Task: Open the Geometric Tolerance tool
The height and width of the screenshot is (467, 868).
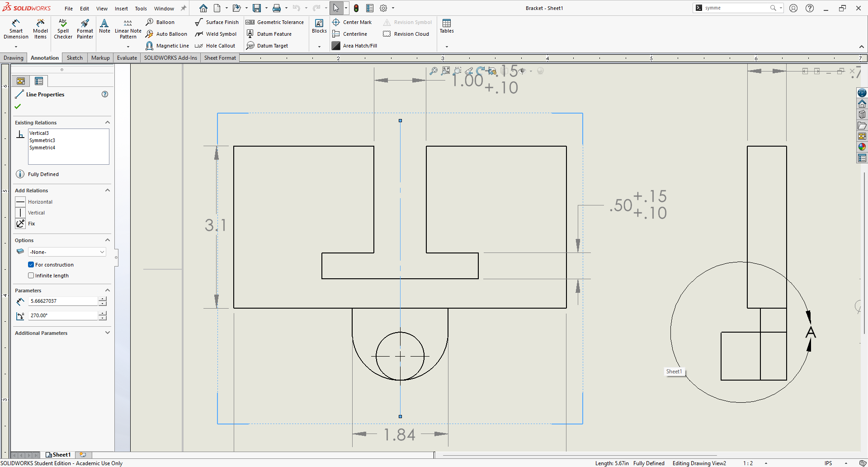Action: click(275, 22)
